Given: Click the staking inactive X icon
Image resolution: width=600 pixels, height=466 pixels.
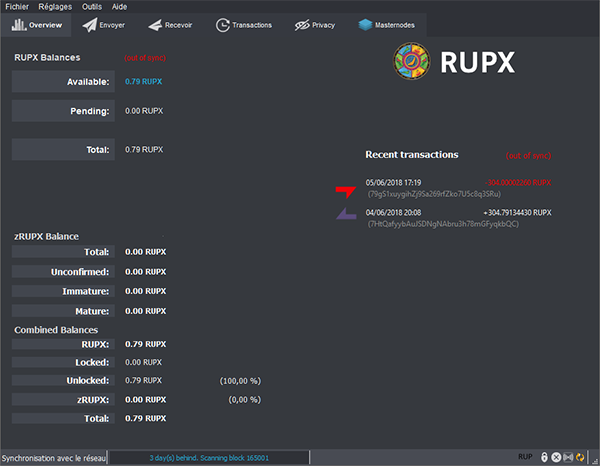Looking at the screenshot, I should point(556,457).
